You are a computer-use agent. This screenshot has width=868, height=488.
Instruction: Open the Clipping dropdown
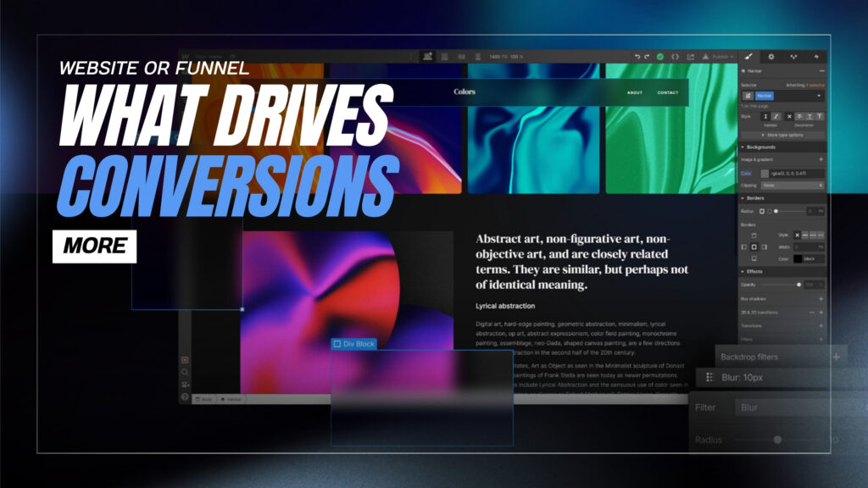coord(792,185)
